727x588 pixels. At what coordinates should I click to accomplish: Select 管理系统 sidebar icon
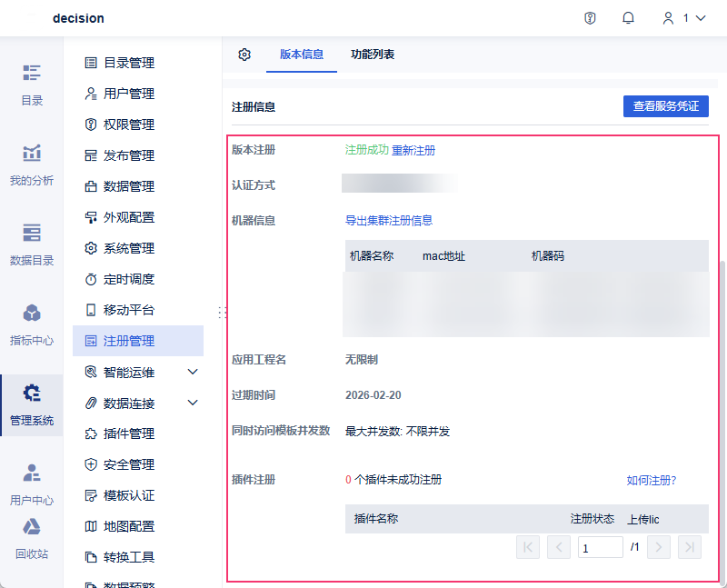tap(32, 393)
